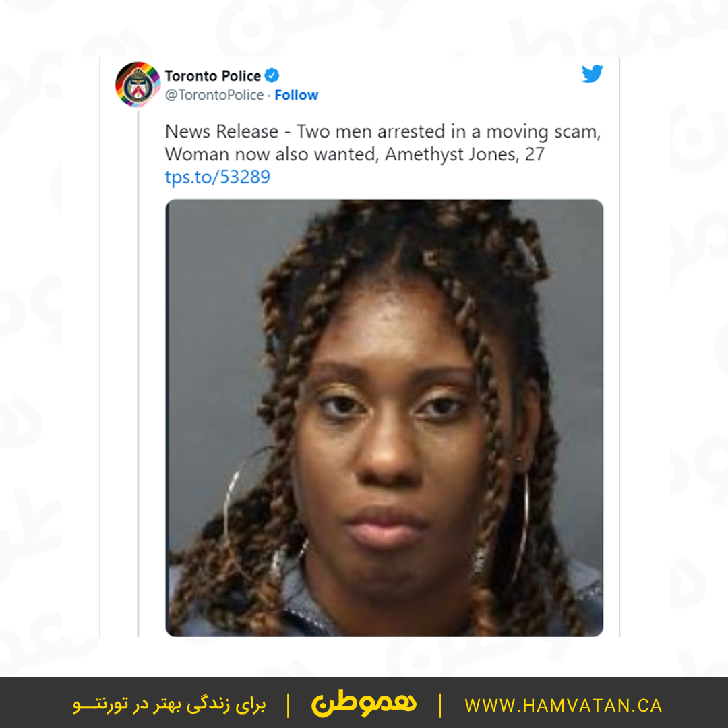
Task: Click the yellow Hamvatan logo in footer
Action: (363, 703)
